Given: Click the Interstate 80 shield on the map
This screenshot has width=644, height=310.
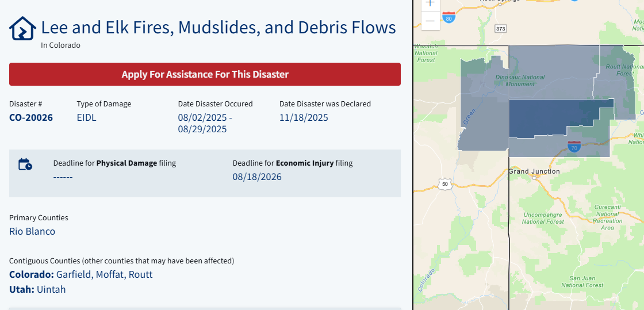Looking at the screenshot, I should point(450,18).
